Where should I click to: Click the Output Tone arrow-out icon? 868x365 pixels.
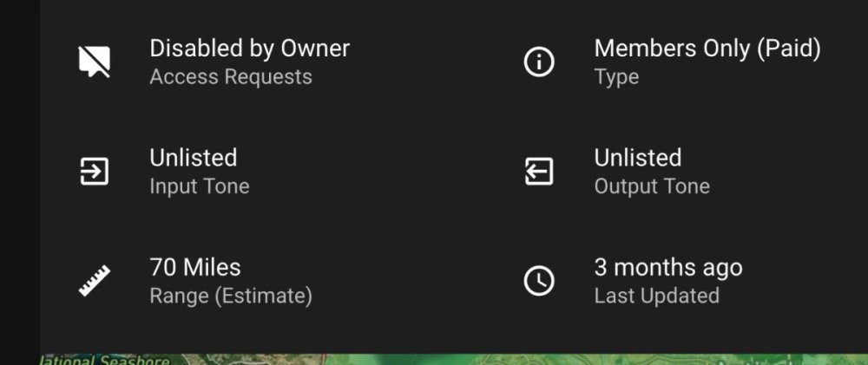[539, 172]
